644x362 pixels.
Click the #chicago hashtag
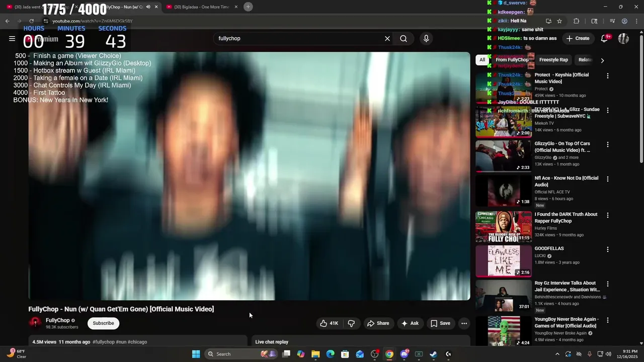click(137, 342)
